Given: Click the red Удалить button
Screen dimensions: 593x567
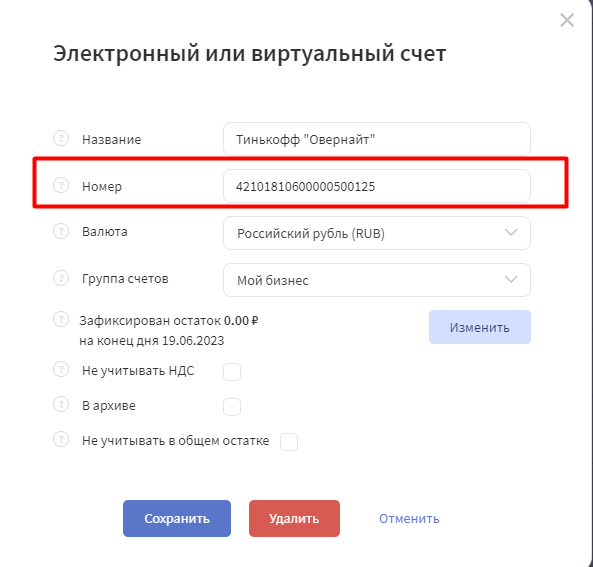Looking at the screenshot, I should pyautogui.click(x=294, y=518).
